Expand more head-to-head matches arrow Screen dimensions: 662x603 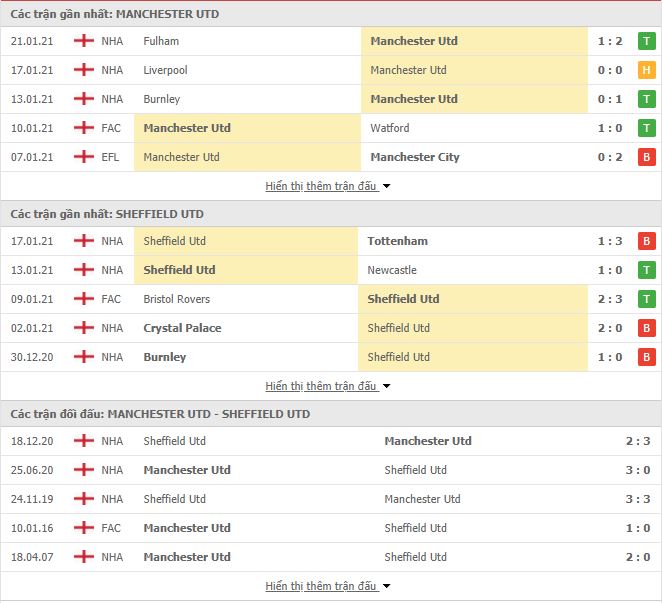pos(386,586)
